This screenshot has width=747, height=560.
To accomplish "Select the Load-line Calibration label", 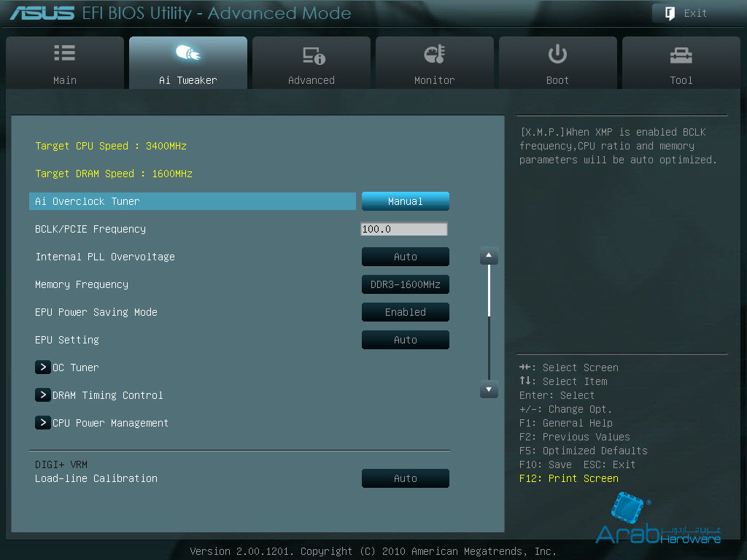I will [96, 478].
